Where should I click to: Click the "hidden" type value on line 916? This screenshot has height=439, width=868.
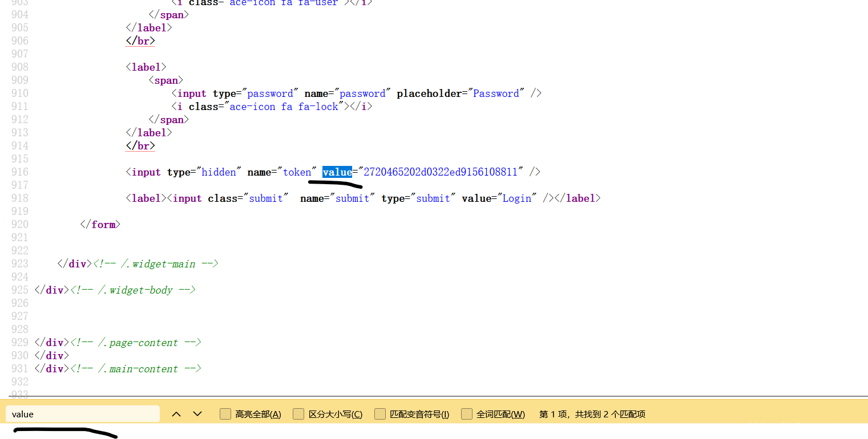point(219,172)
